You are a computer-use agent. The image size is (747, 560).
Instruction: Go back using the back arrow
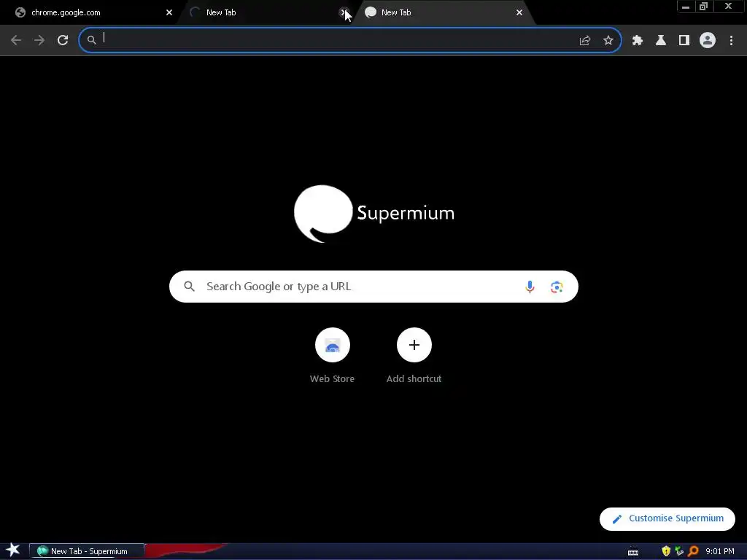click(16, 41)
